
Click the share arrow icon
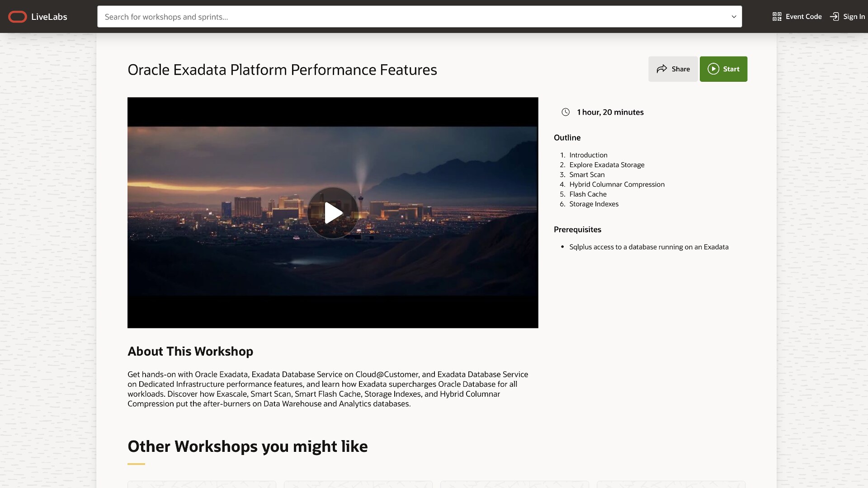(x=663, y=69)
